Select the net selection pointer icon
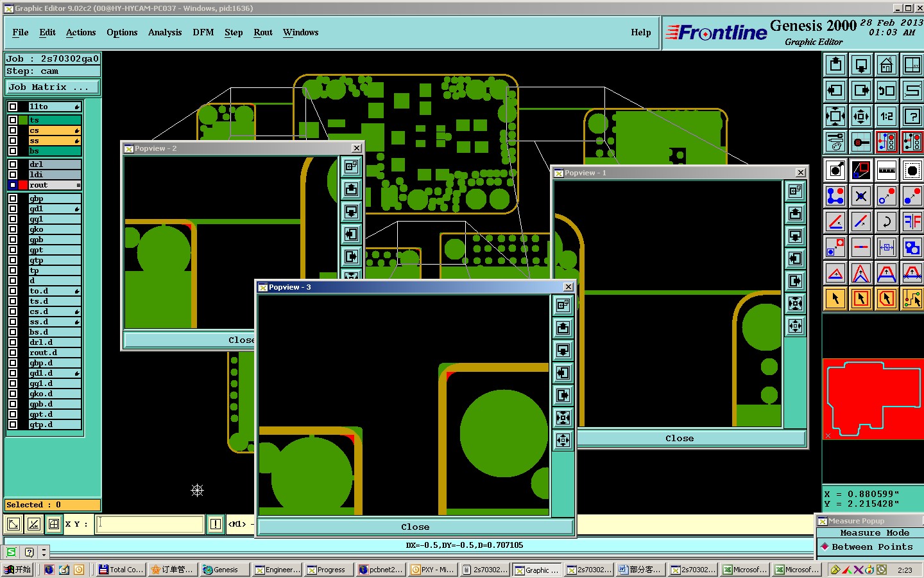Viewport: 924px width, 578px height. 912,299
